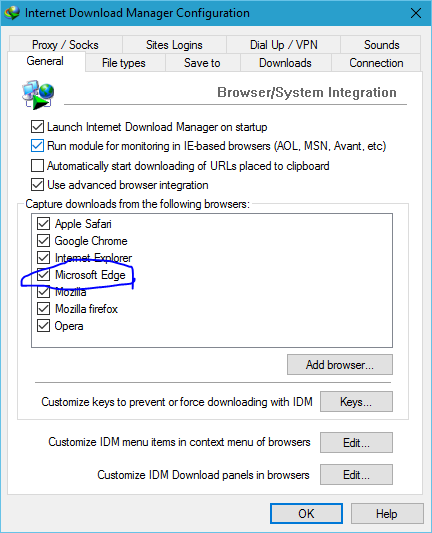Uncheck Launch Internet Download Manager on startup
Image resolution: width=432 pixels, height=533 pixels.
pos(37,126)
